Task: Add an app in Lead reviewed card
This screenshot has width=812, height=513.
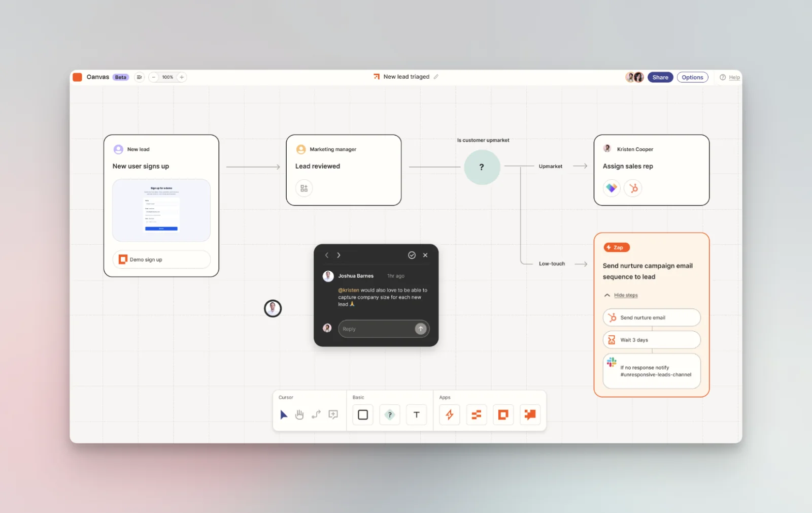Action: click(x=304, y=188)
